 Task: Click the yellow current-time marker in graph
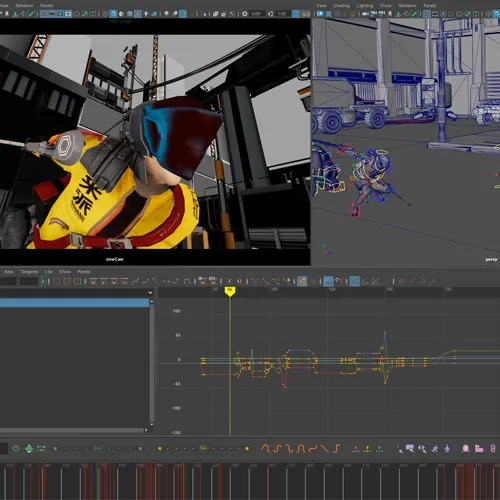(229, 291)
